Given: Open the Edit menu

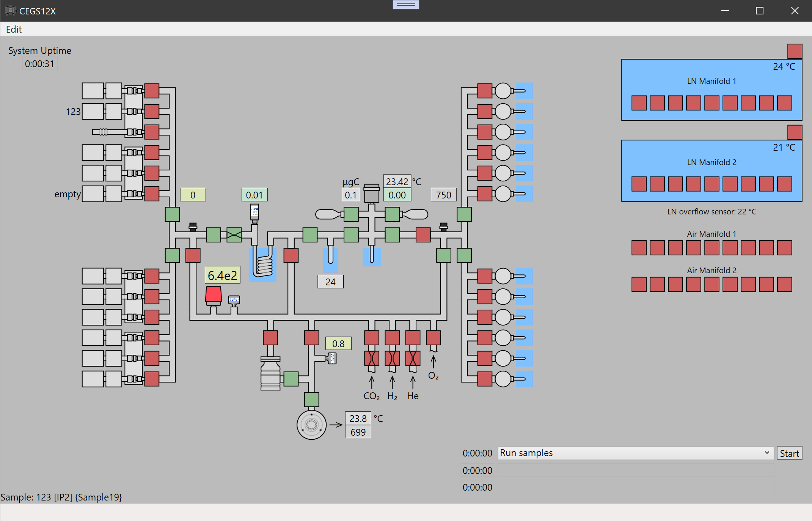Looking at the screenshot, I should 14,29.
